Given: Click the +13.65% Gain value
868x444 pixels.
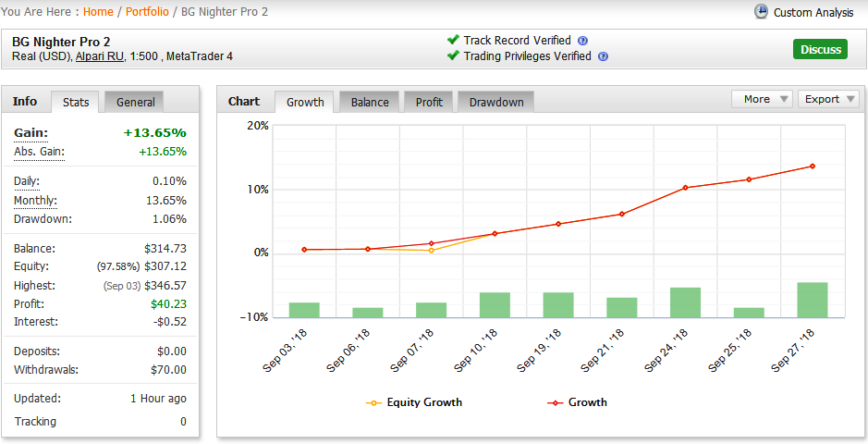Looking at the screenshot, I should pyautogui.click(x=154, y=133).
